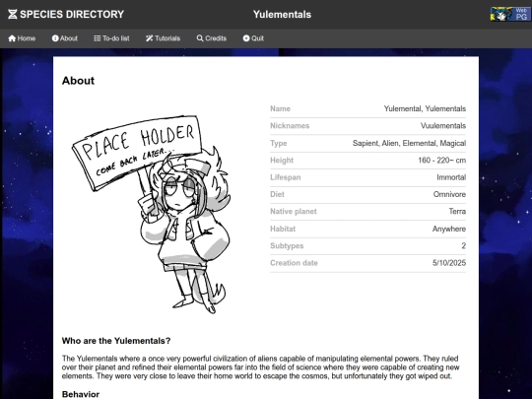532x399 pixels.
Task: Click the creation date "5/10/2025"
Action: coord(449,263)
